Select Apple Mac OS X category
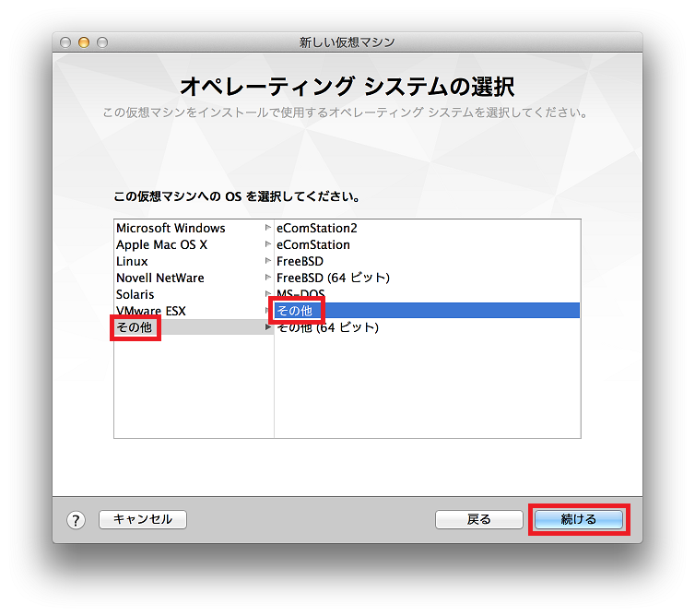 click(162, 244)
